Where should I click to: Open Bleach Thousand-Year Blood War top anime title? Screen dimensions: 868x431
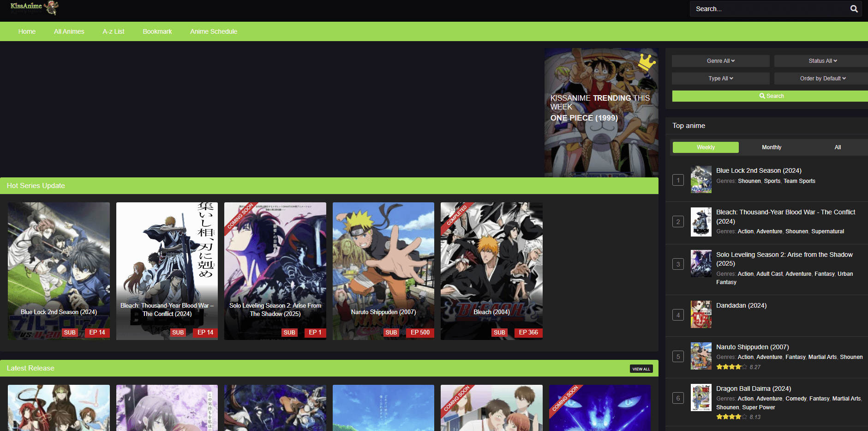tap(785, 217)
